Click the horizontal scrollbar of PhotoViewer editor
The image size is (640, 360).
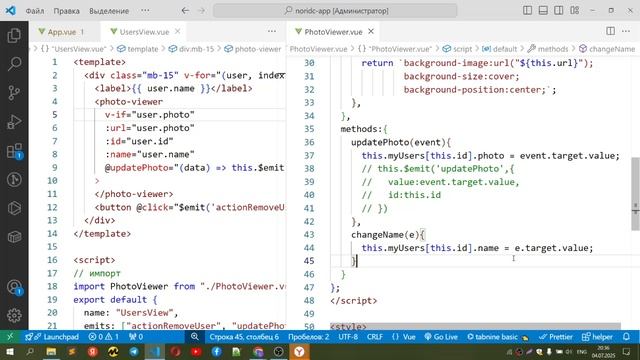(476, 327)
